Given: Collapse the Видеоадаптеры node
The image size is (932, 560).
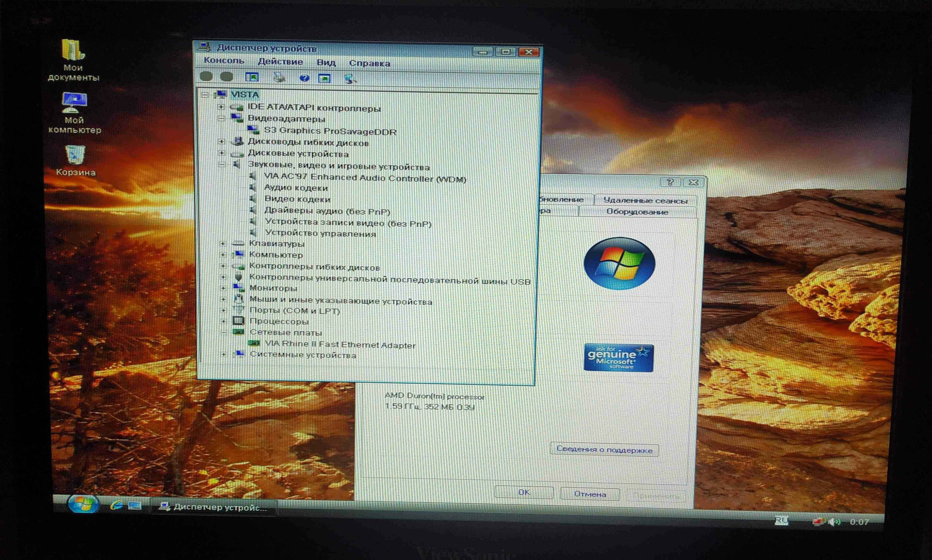Looking at the screenshot, I should click(222, 119).
